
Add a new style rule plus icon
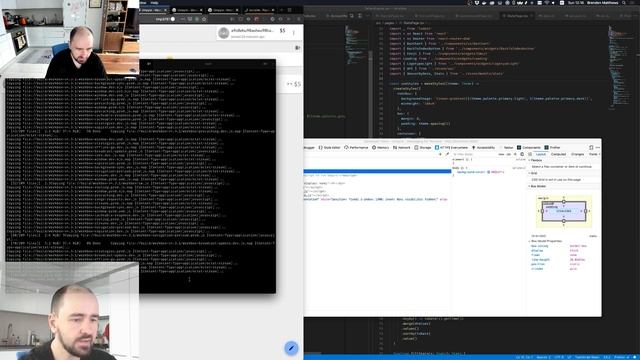515,154
